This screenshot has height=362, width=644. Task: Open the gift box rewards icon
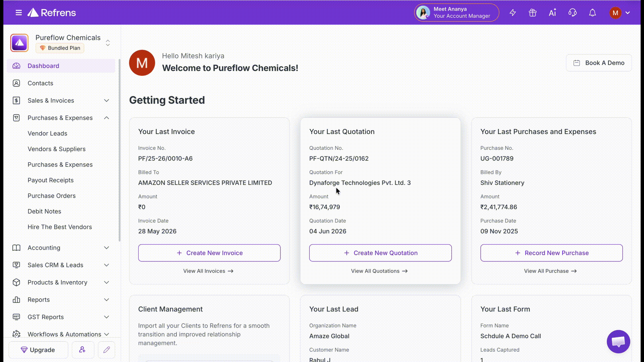[x=533, y=13]
